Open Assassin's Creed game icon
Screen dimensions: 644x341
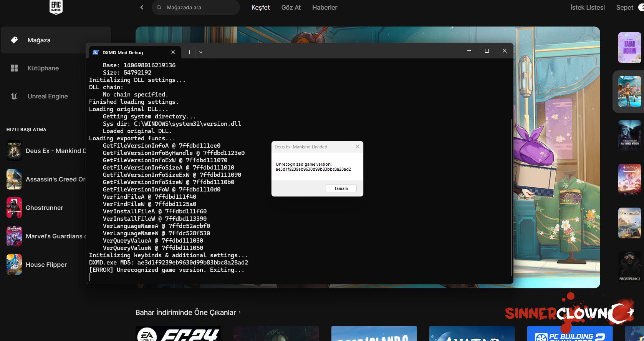(x=14, y=179)
